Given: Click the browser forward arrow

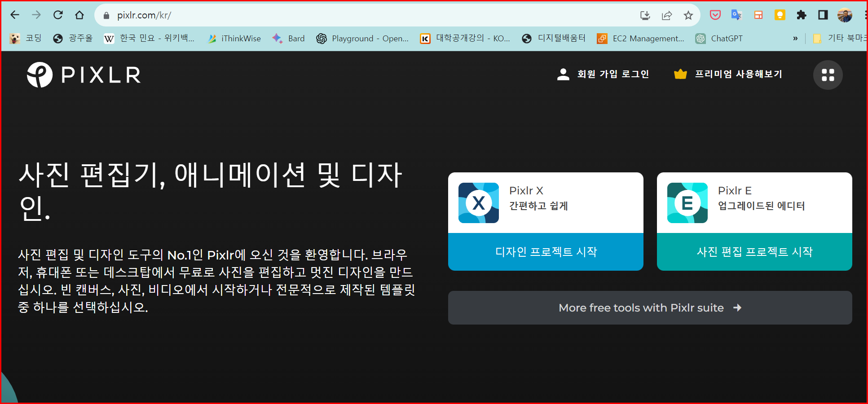Looking at the screenshot, I should pyautogui.click(x=36, y=15).
